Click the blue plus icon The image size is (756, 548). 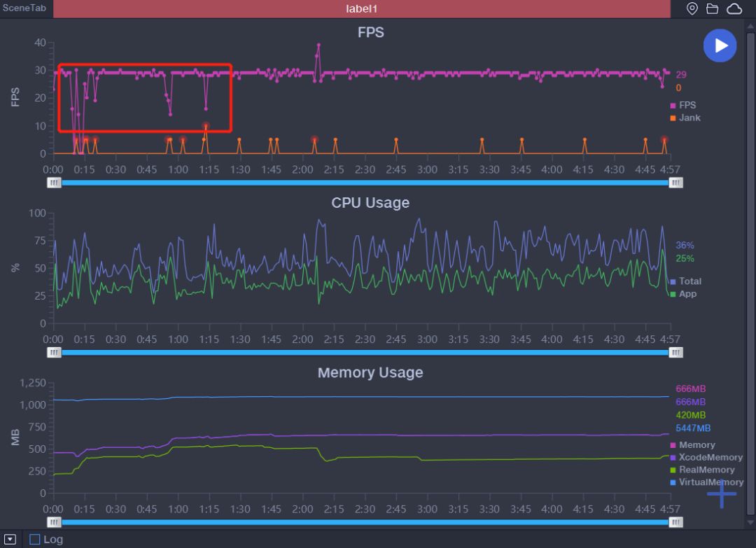721,493
